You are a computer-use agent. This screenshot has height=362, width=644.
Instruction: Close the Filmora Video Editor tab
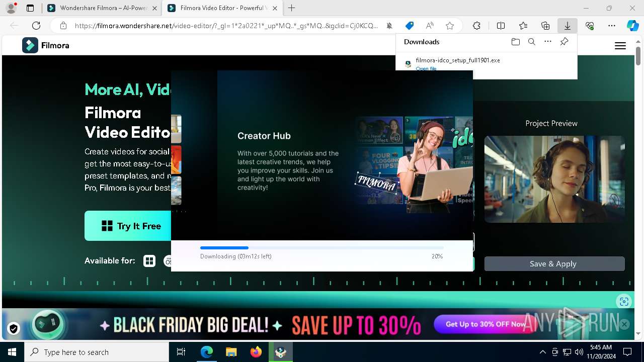coord(275,8)
